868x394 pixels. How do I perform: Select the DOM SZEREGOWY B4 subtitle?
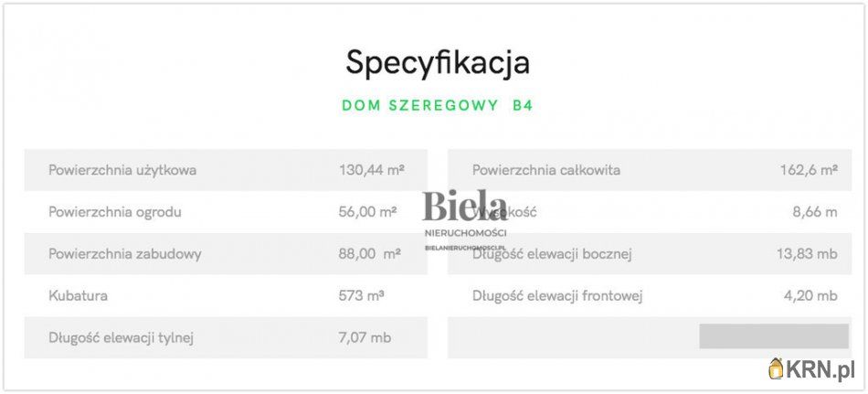pyautogui.click(x=437, y=105)
